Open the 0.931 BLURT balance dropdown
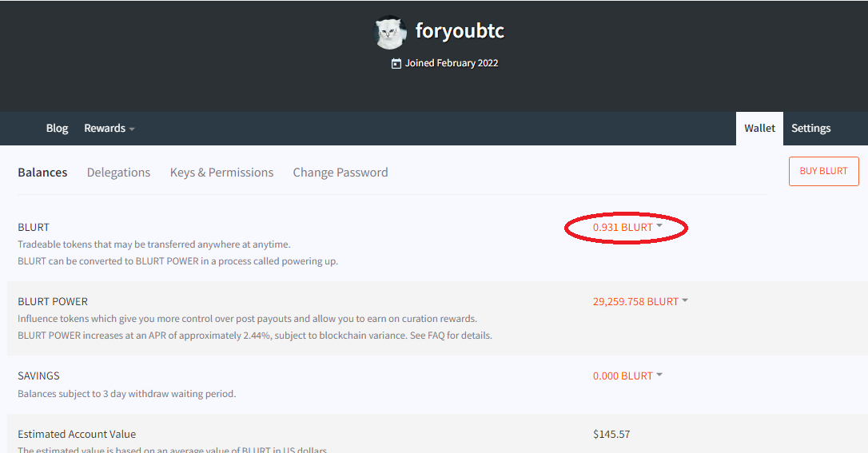Viewport: 868px width, 453px height. point(627,228)
